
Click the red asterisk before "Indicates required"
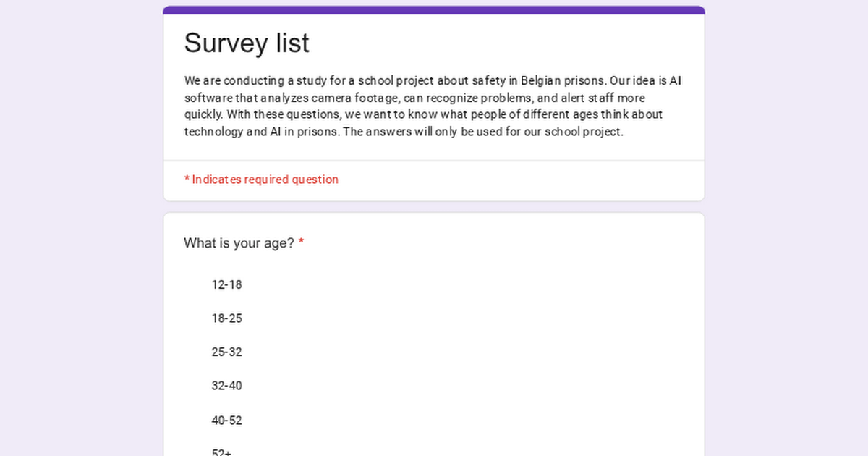(x=187, y=180)
